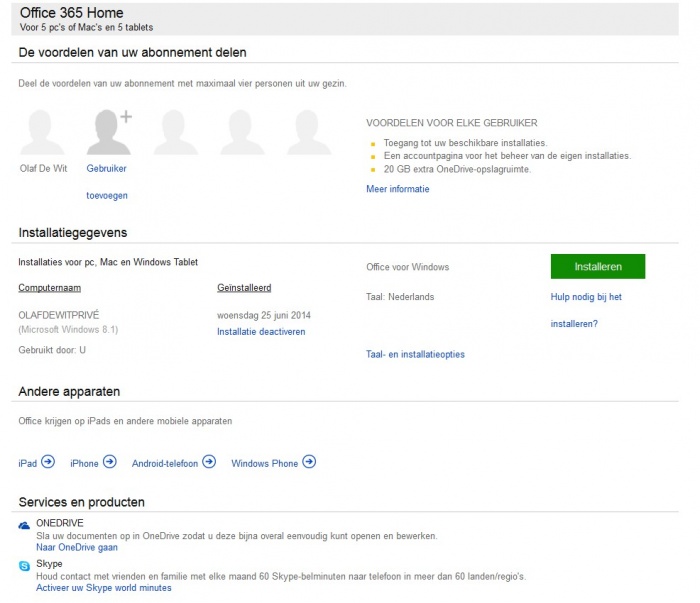The width and height of the screenshot is (700, 603).
Task: Click the Andere apparaten heading
Action: point(69,391)
